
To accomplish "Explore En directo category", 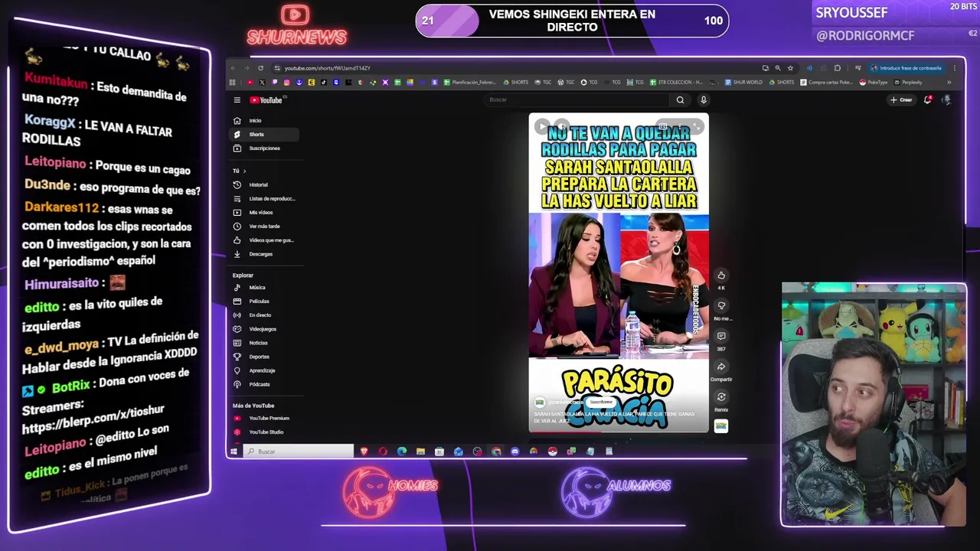I will click(x=265, y=315).
